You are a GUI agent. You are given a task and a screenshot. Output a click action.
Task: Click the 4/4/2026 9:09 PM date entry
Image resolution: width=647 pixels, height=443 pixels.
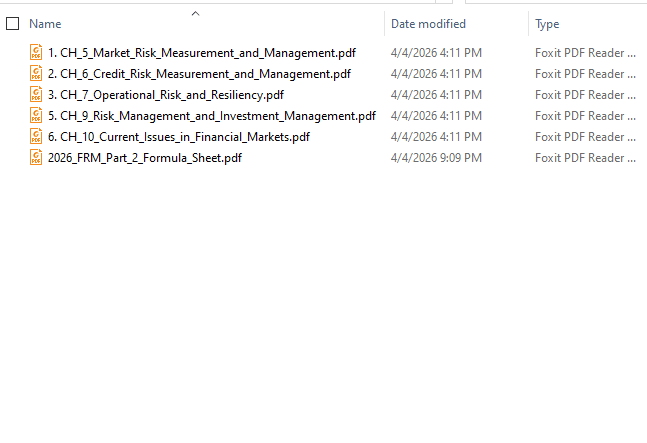tap(436, 157)
